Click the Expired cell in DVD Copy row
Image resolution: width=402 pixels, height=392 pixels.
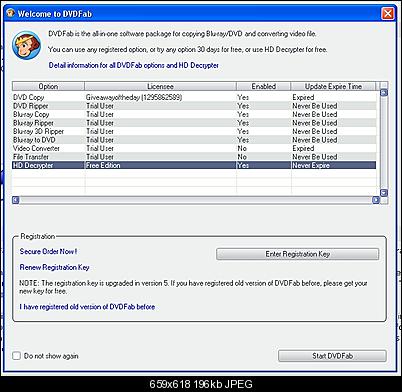303,97
